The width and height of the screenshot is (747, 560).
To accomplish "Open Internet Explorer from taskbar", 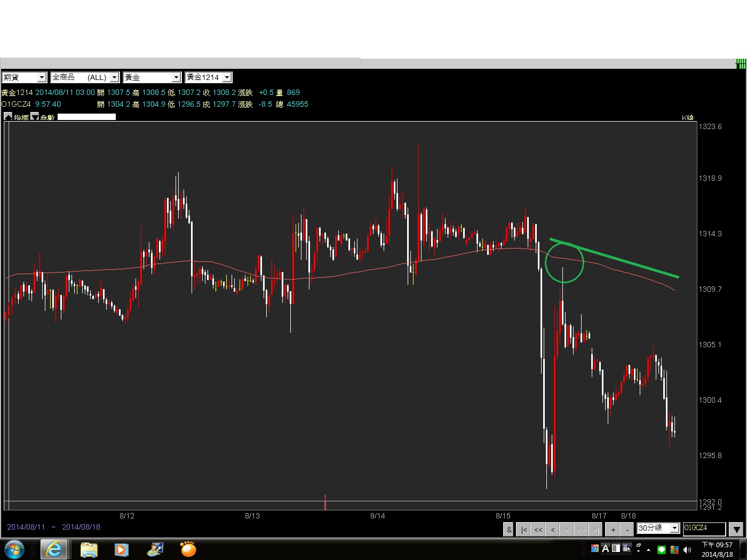I will coord(54,549).
